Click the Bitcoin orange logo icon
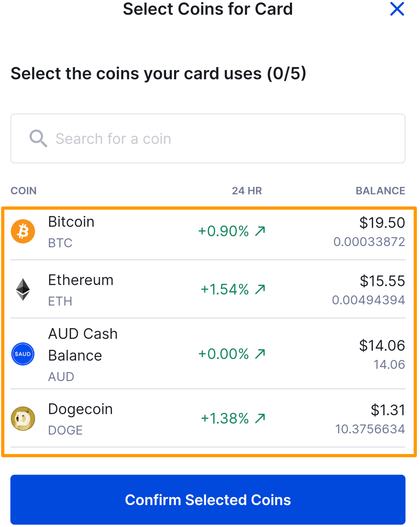This screenshot has height=527, width=420. click(x=23, y=231)
